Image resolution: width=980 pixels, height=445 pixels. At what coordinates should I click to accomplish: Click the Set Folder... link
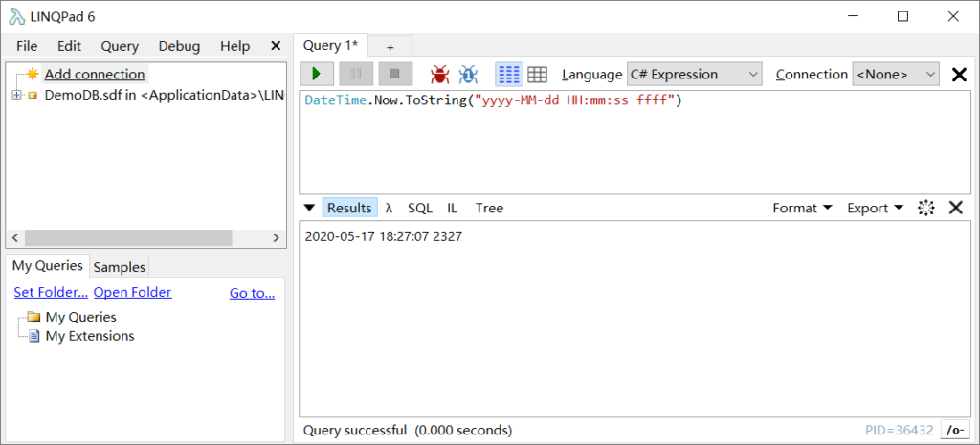pyautogui.click(x=52, y=293)
